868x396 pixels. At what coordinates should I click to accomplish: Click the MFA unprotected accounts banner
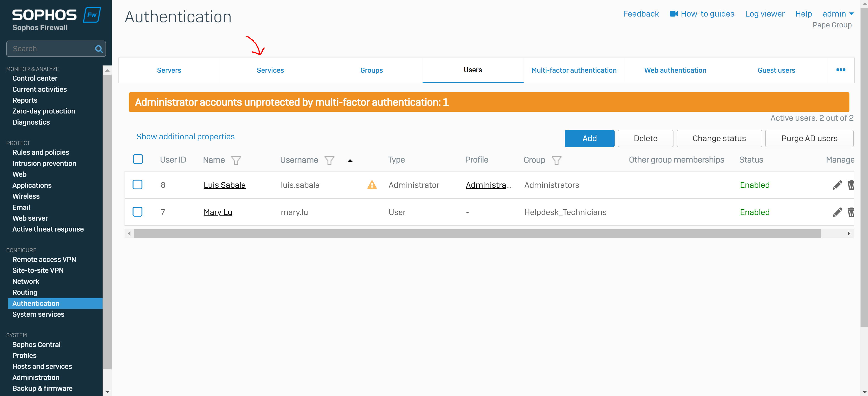click(x=489, y=102)
